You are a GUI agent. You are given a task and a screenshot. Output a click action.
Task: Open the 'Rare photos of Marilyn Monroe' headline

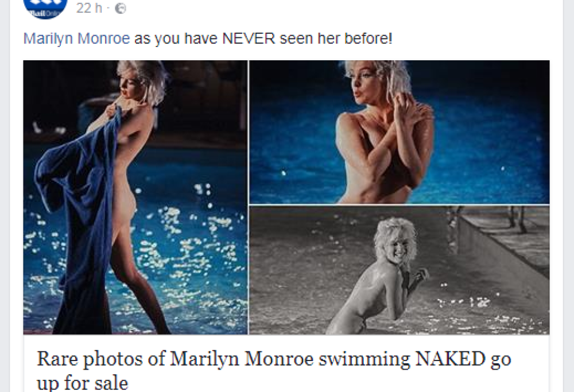(274, 370)
